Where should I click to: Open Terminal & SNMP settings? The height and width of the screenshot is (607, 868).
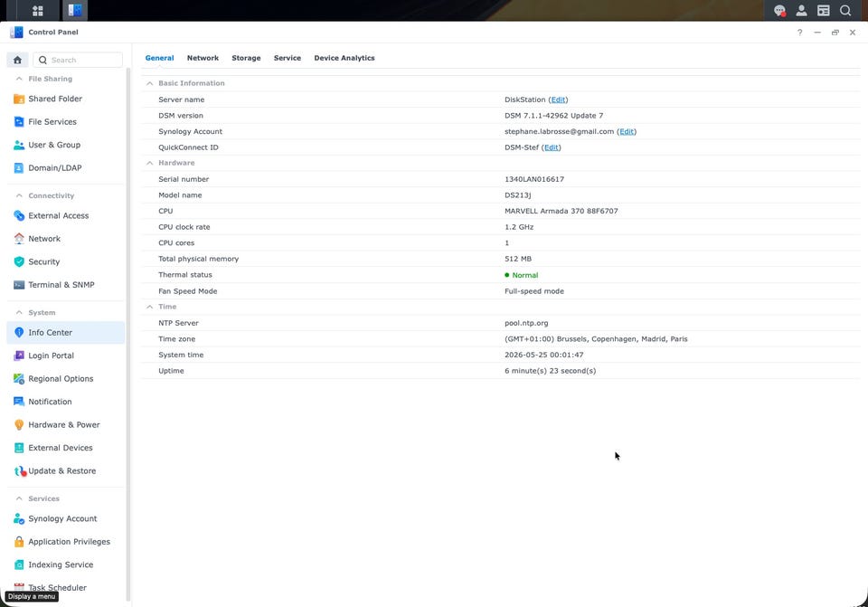[x=66, y=285]
